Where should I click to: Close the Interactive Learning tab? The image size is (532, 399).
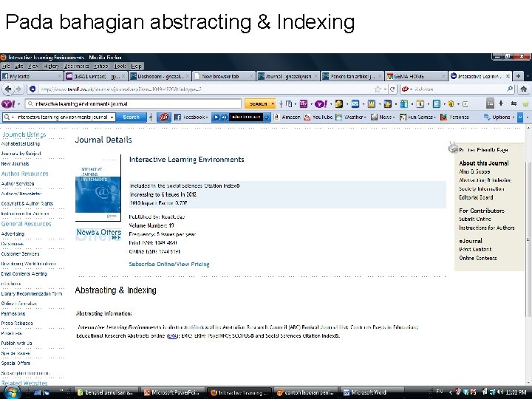(x=508, y=76)
